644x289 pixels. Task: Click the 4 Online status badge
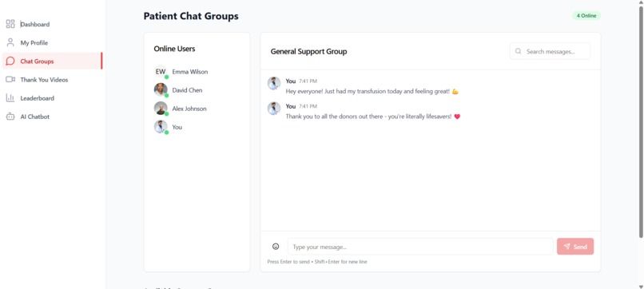coord(586,16)
